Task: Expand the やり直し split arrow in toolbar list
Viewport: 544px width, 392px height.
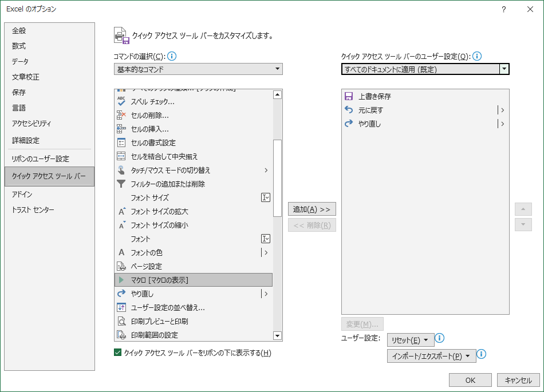Action: 501,124
